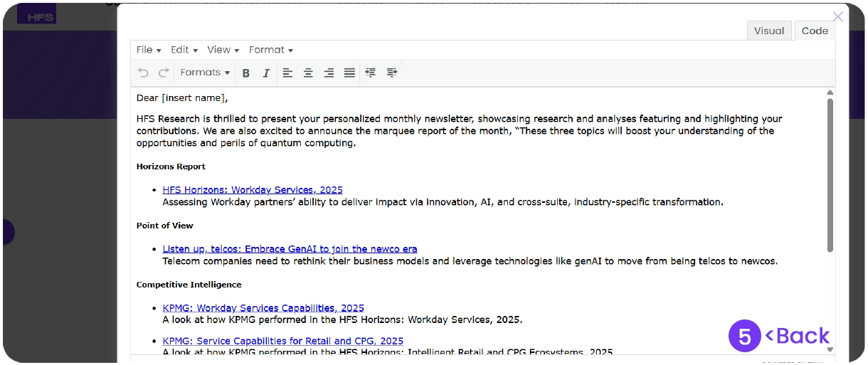Image resolution: width=868 pixels, height=365 pixels.
Task: Open HFS Horizons: Workday Services, 2025 link
Action: 253,190
